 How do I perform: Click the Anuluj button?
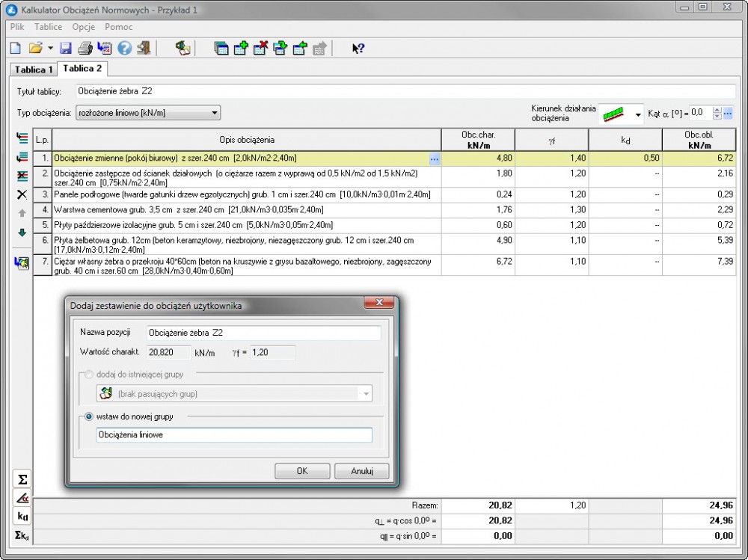(x=361, y=471)
